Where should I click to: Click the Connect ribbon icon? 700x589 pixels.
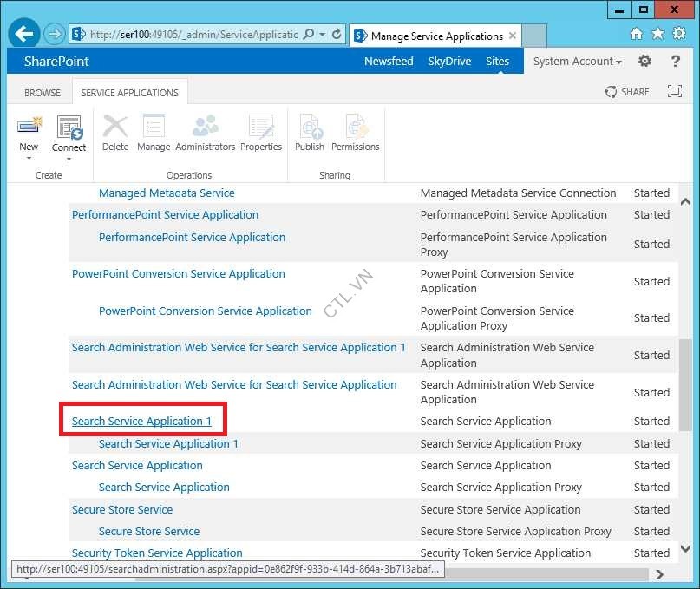point(69,128)
